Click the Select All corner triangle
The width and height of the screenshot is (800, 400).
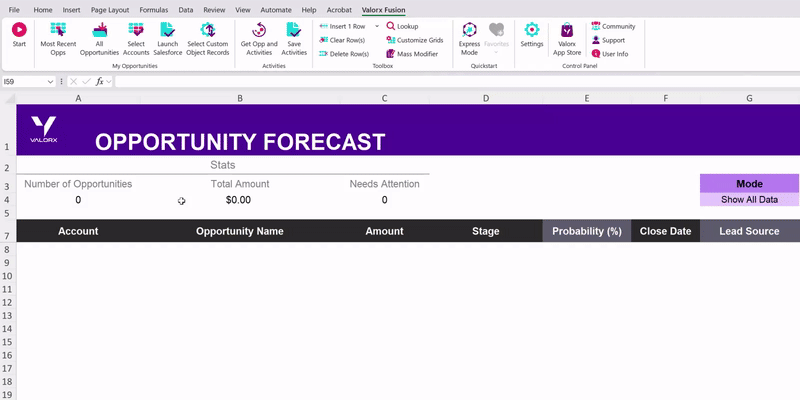pyautogui.click(x=8, y=98)
